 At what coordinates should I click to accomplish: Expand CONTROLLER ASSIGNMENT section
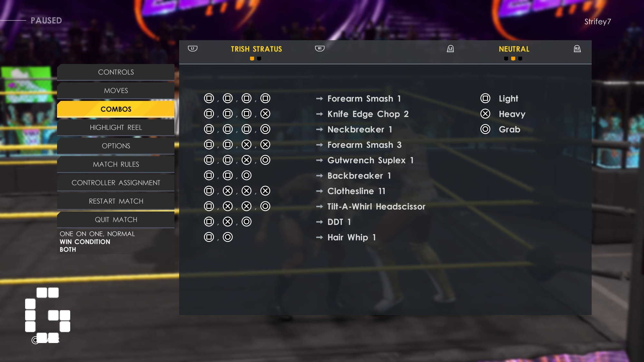(116, 182)
